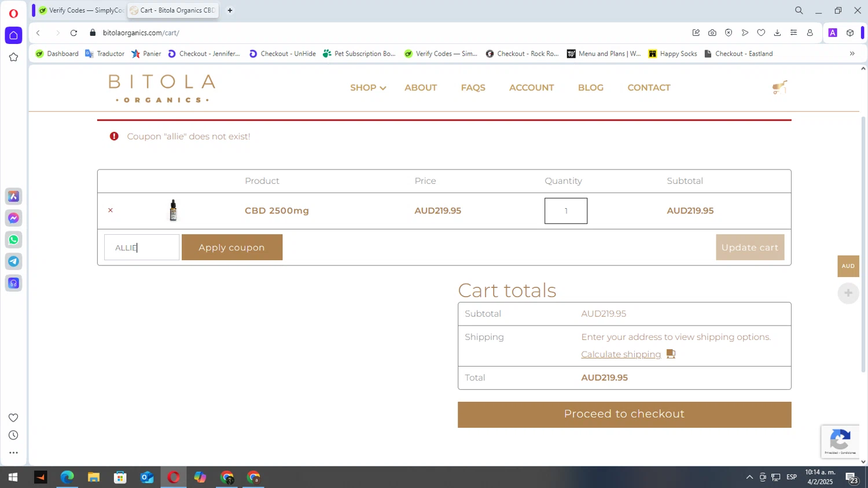Open the Dashboard bookmark

click(x=57, y=54)
